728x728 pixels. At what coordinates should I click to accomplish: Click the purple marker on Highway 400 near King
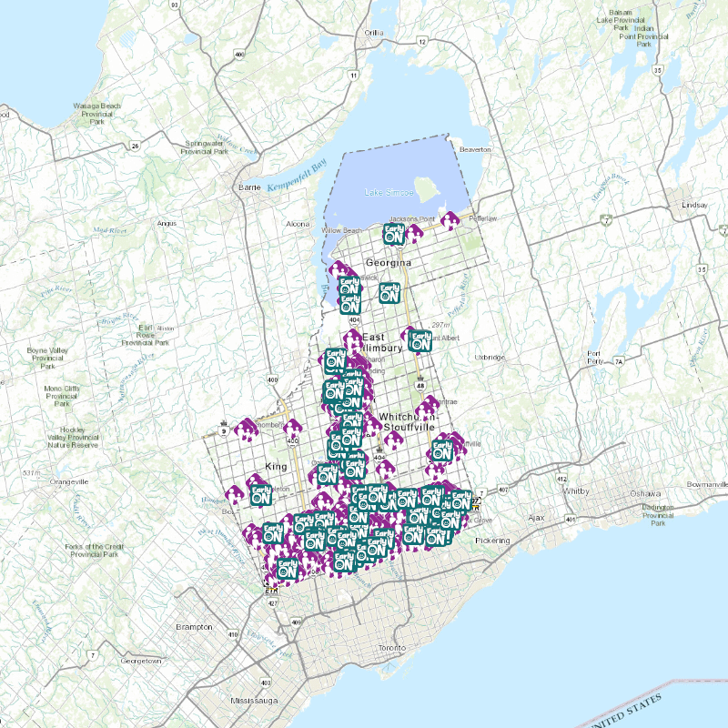pos(292,428)
